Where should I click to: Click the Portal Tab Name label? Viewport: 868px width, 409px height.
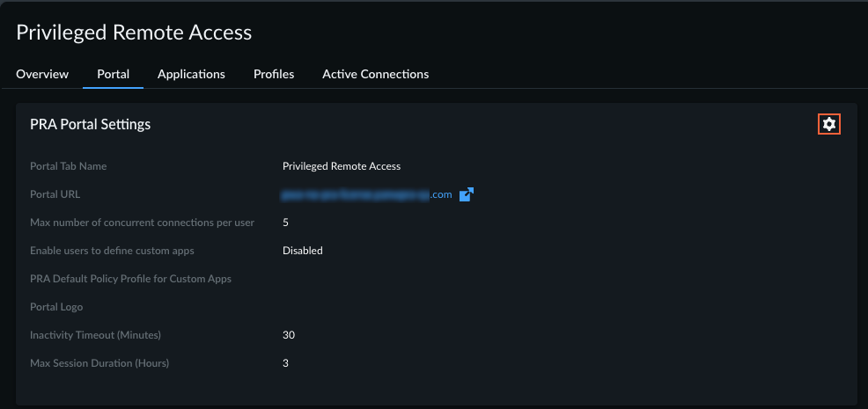tap(74, 166)
